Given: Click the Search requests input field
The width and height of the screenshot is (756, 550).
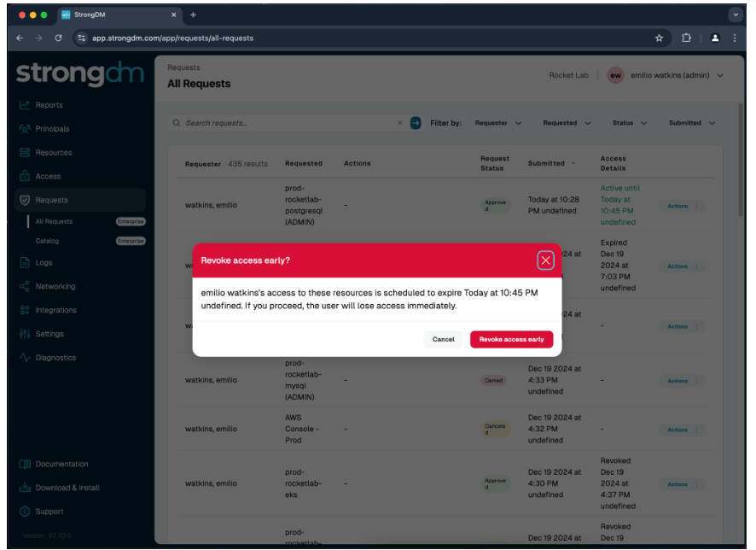Looking at the screenshot, I should point(286,123).
